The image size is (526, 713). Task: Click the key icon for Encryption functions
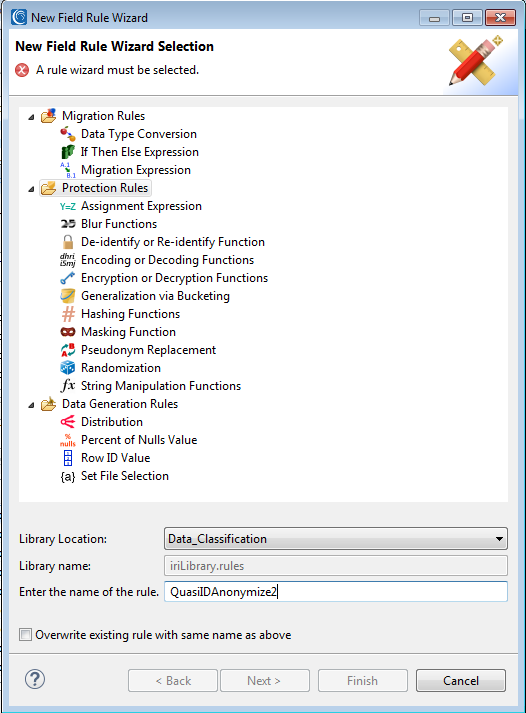[x=68, y=278]
